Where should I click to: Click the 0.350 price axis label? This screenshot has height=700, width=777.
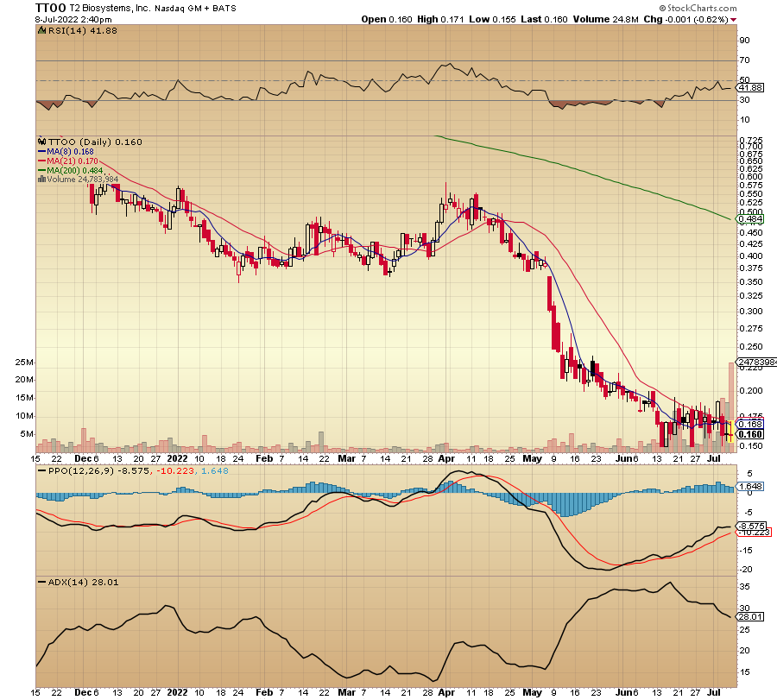pyautogui.click(x=751, y=282)
